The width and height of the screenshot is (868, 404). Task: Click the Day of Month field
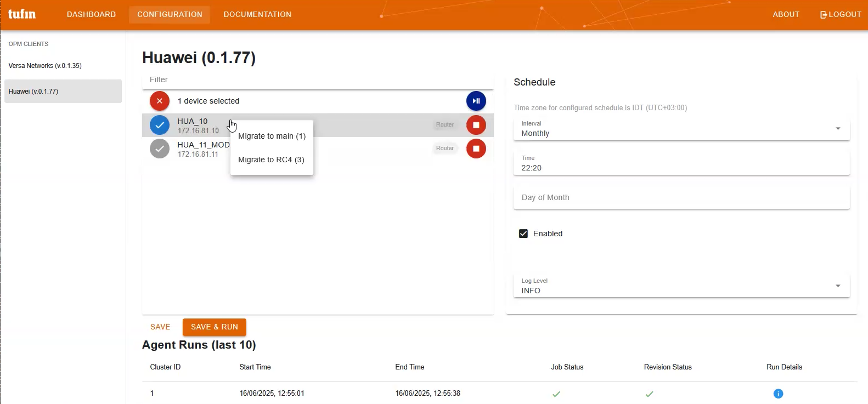681,197
